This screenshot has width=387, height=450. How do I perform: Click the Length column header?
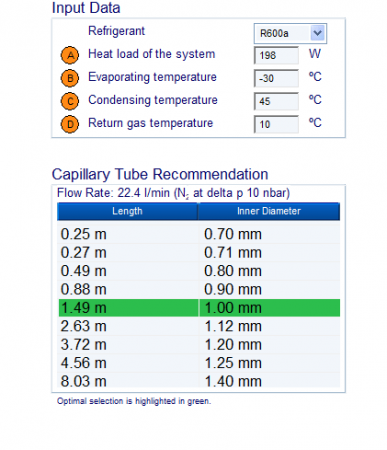click(127, 211)
